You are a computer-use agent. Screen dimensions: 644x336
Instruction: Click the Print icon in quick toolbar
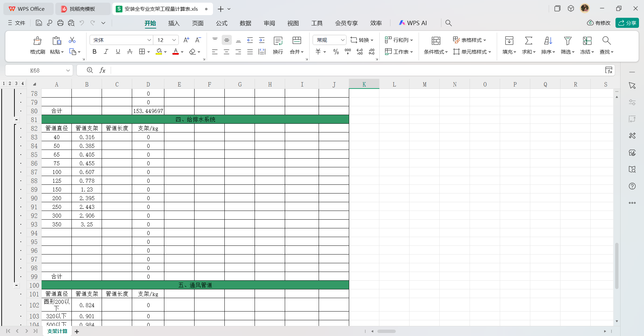point(60,23)
